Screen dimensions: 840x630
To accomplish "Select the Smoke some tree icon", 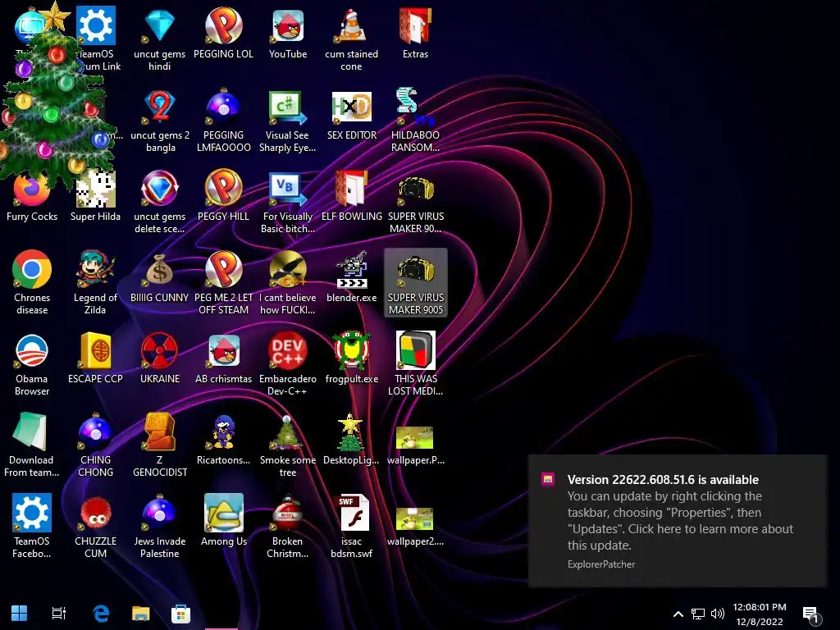I will click(288, 431).
